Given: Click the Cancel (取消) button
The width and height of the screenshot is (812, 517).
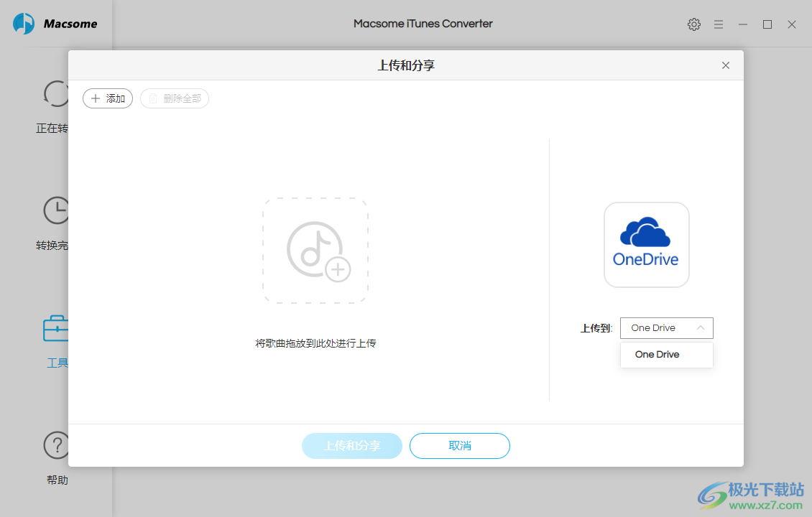Looking at the screenshot, I should [460, 446].
